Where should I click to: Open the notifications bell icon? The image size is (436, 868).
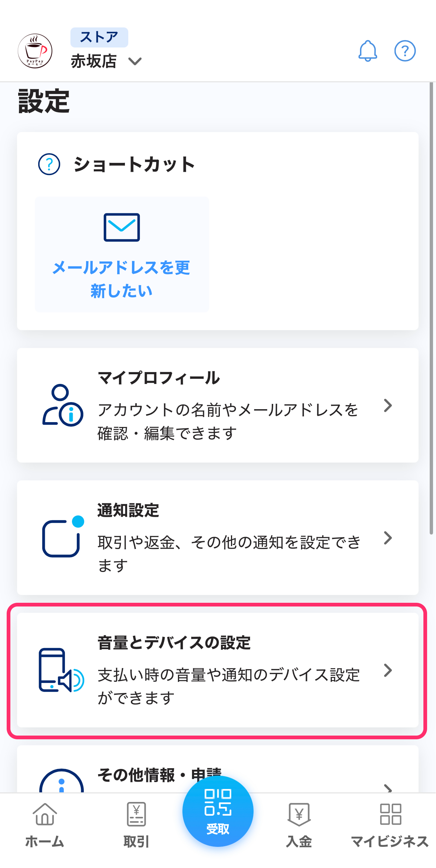click(x=367, y=51)
